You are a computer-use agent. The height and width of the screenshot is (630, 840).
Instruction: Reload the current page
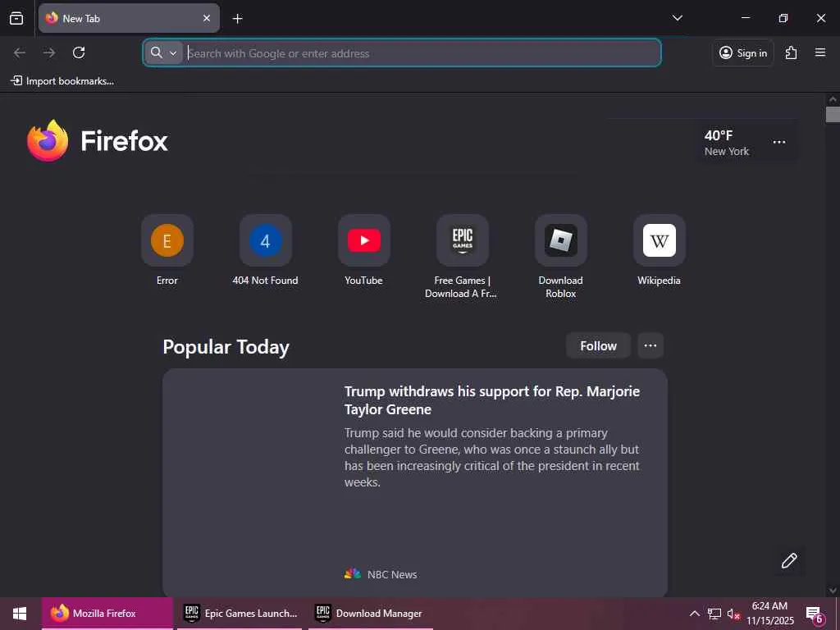click(x=79, y=52)
